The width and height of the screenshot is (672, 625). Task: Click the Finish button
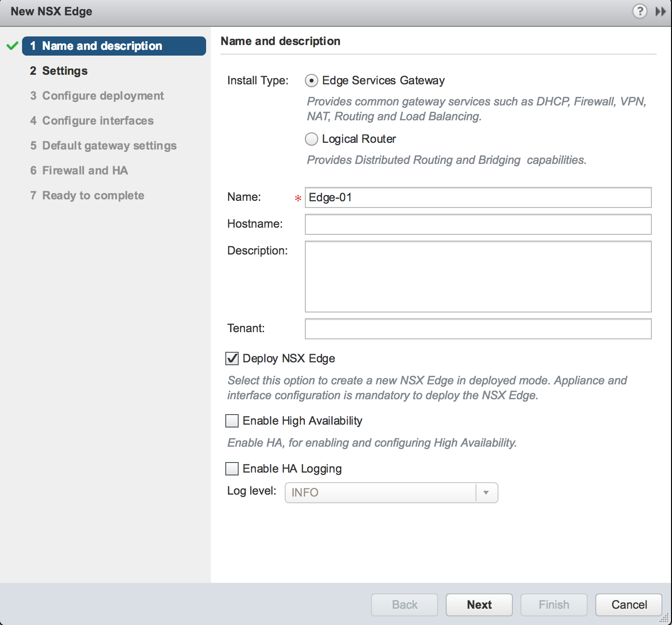pyautogui.click(x=554, y=605)
